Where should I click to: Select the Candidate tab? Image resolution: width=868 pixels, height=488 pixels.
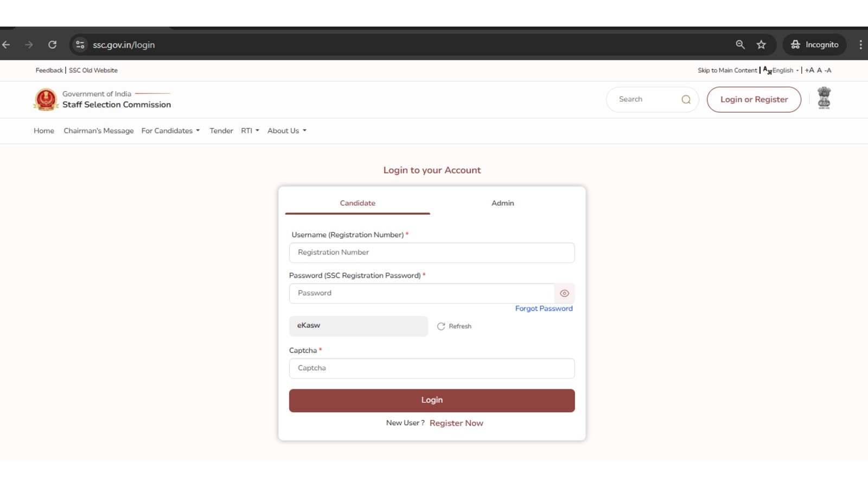(358, 203)
